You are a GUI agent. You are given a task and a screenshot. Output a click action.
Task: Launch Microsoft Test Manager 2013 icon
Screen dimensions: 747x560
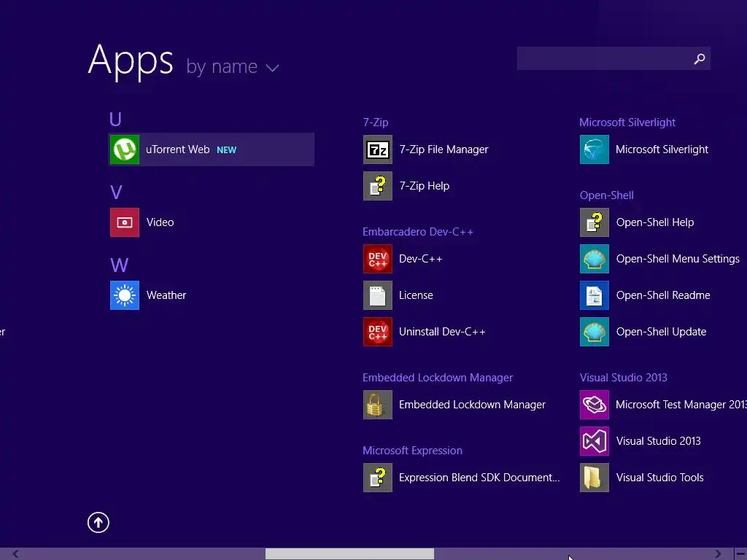click(x=595, y=405)
